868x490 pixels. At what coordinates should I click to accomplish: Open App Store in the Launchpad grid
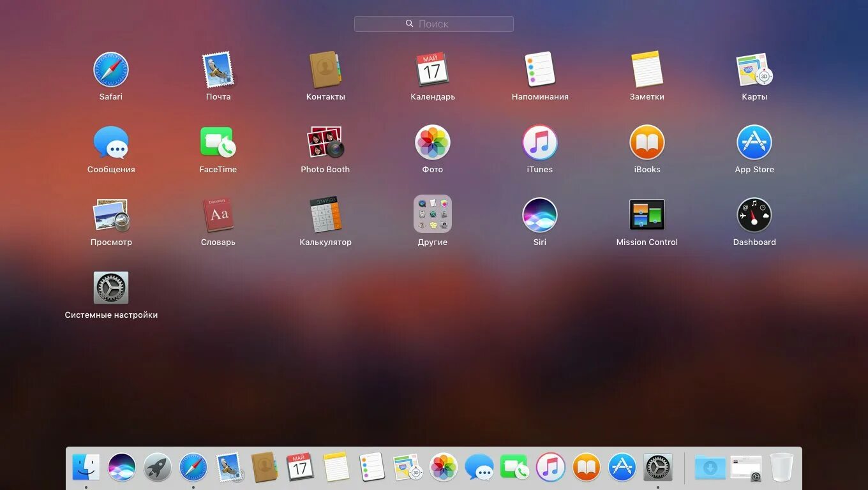click(754, 143)
